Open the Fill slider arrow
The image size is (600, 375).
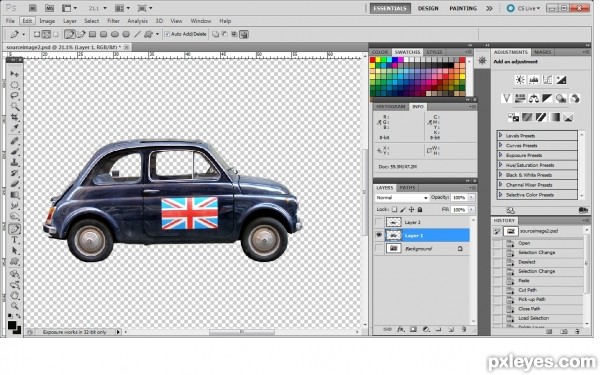(471, 210)
